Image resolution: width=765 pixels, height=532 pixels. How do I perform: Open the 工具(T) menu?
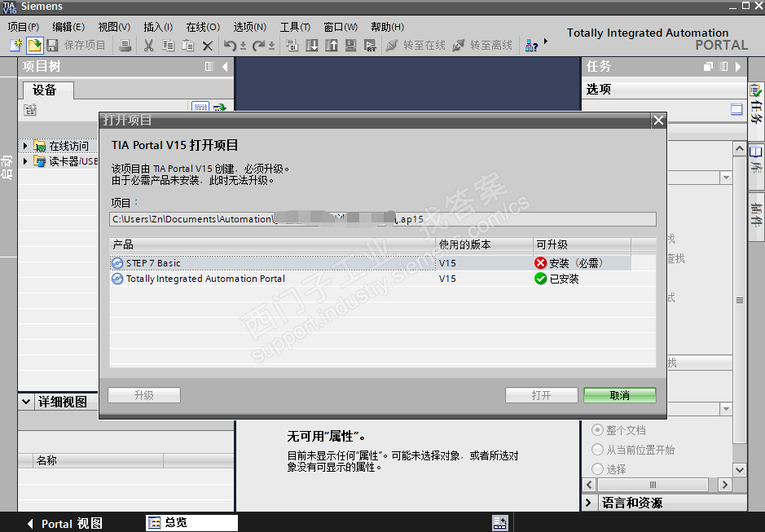tap(295, 27)
